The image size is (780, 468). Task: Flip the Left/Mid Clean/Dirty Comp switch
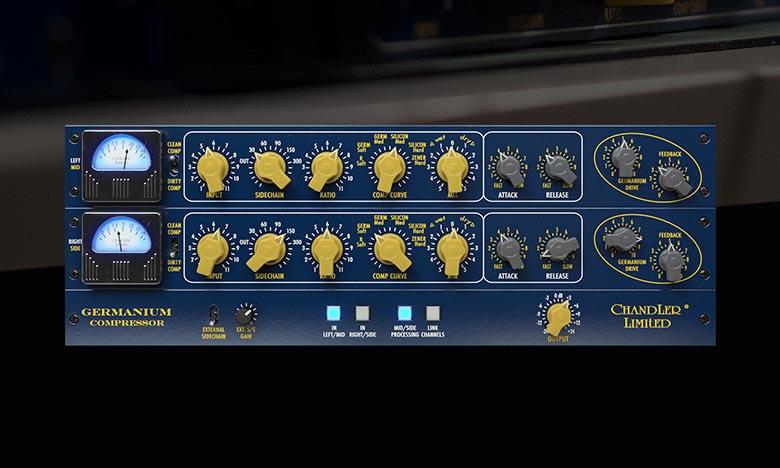point(174,164)
